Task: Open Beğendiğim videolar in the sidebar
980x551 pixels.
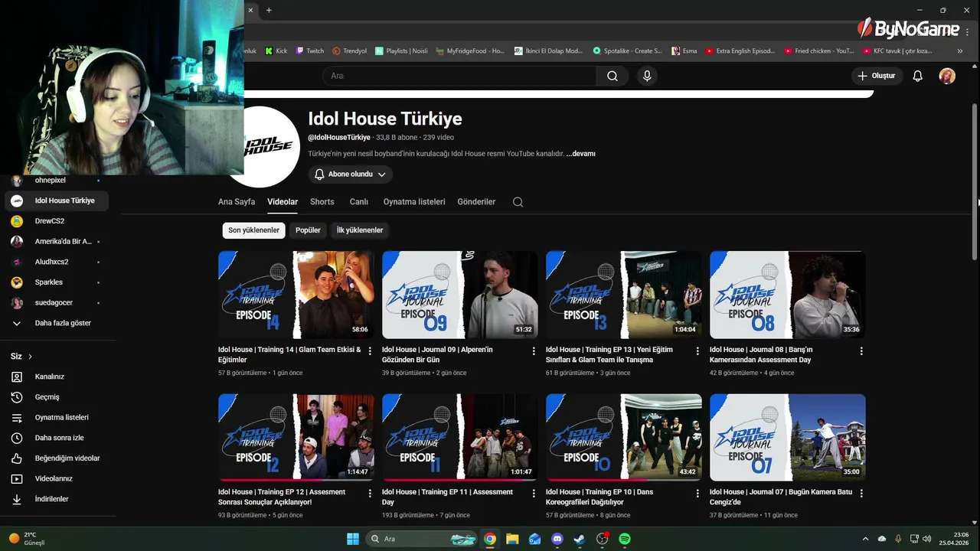Action: click(x=57, y=458)
